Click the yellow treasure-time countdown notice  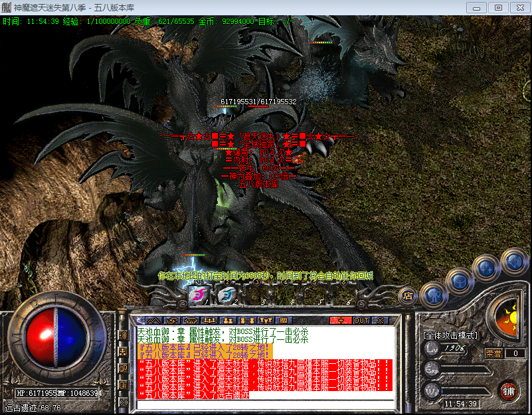pos(266,276)
